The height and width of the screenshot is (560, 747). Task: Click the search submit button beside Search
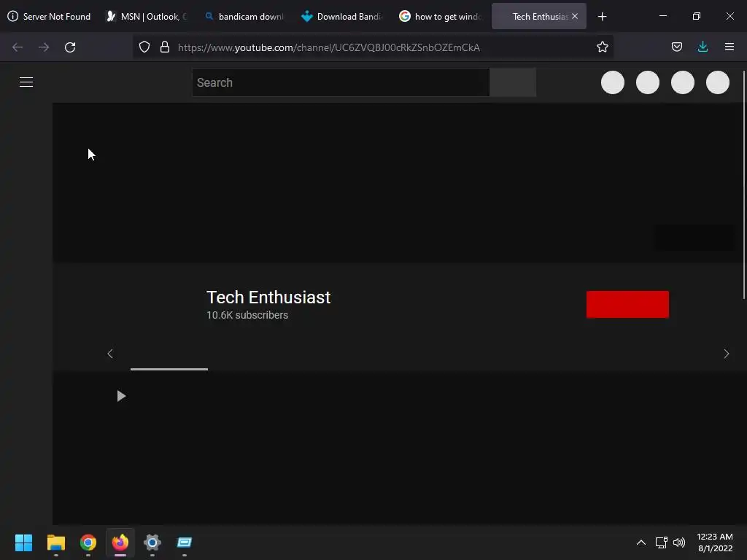point(513,82)
